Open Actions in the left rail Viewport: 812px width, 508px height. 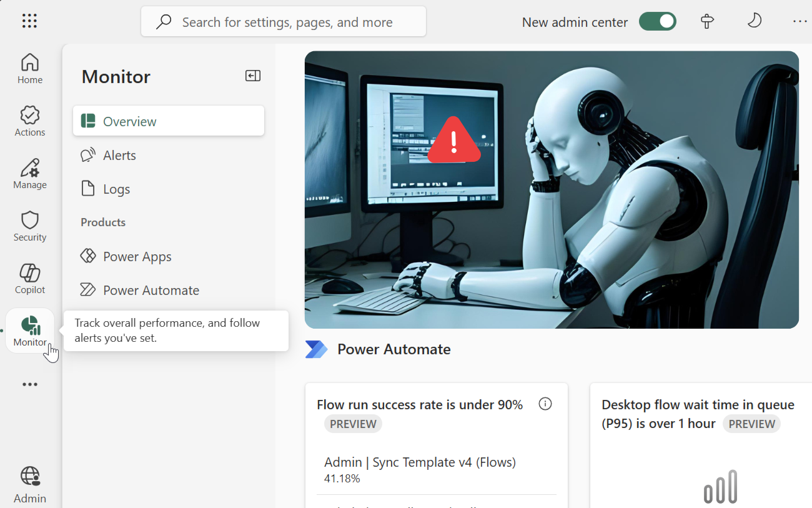point(30,121)
